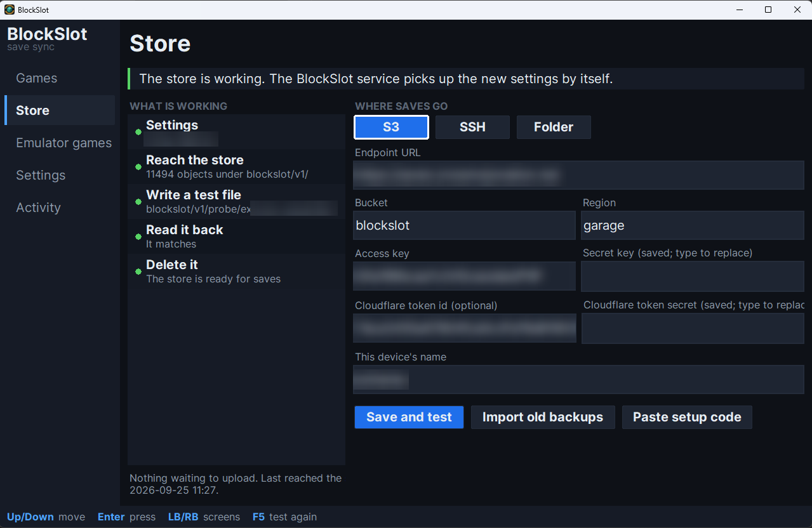Click the Secret key input box
The height and width of the screenshot is (528, 812).
tap(693, 276)
